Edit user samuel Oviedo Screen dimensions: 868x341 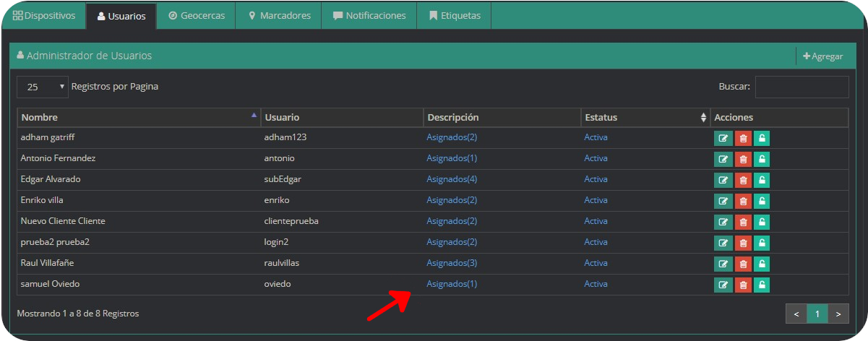723,285
